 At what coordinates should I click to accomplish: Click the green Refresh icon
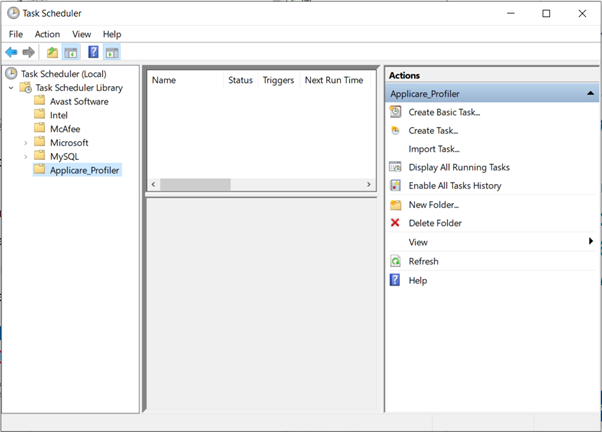point(395,261)
